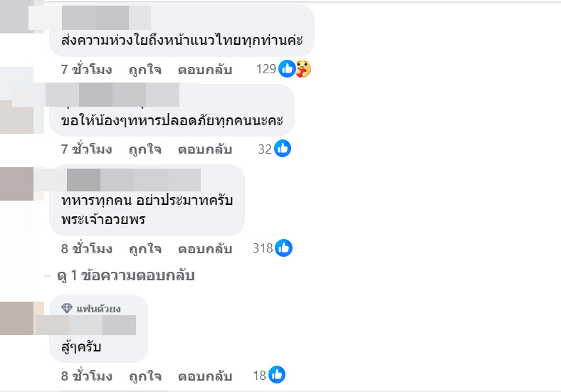The image size is (561, 392).
Task: Reply to the "สู้ๆครับ" comment
Action: [205, 376]
